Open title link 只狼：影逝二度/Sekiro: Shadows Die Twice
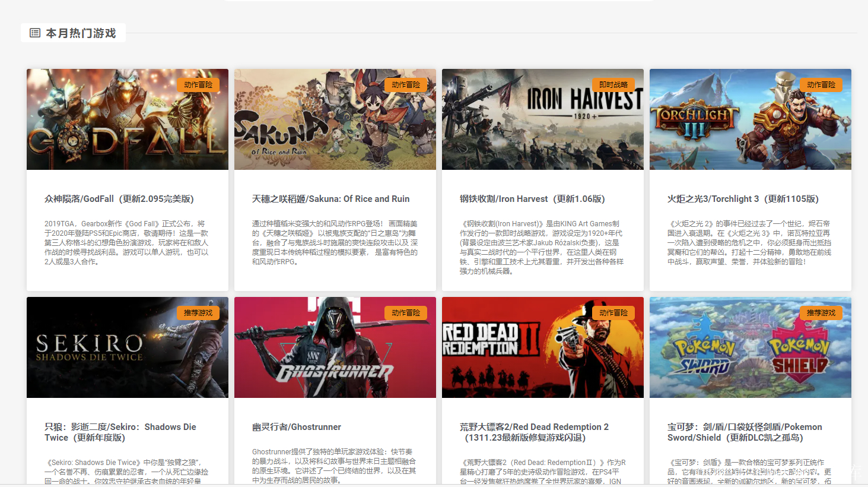The image size is (868, 487). (120, 432)
